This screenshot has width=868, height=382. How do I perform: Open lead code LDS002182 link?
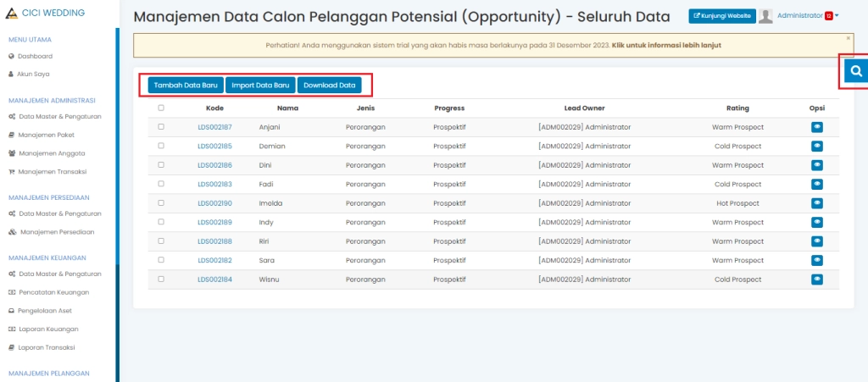pos(214,260)
